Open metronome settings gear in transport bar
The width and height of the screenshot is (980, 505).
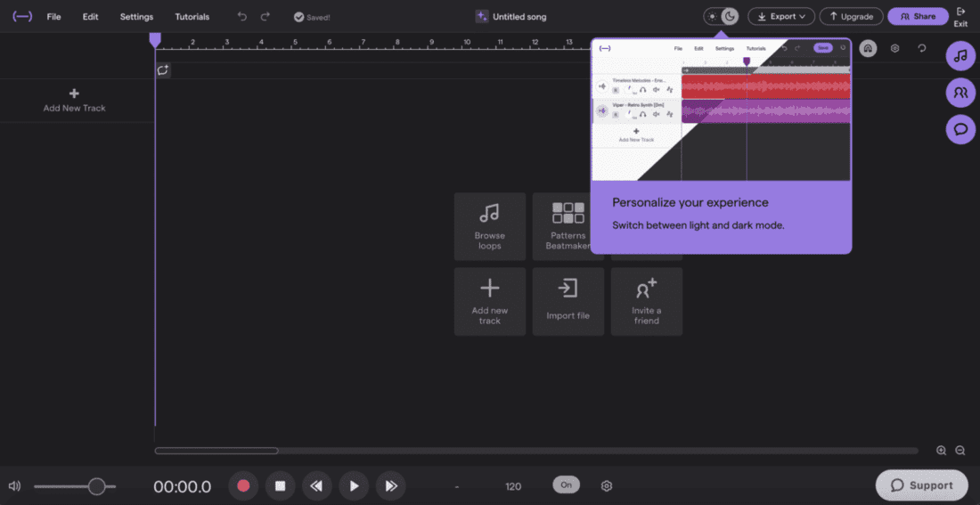click(x=606, y=485)
